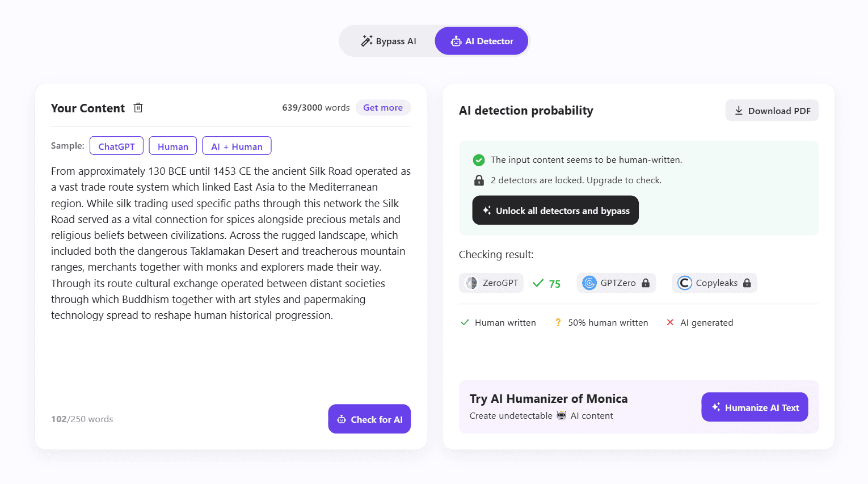Delete content using the trash icon

pyautogui.click(x=138, y=108)
